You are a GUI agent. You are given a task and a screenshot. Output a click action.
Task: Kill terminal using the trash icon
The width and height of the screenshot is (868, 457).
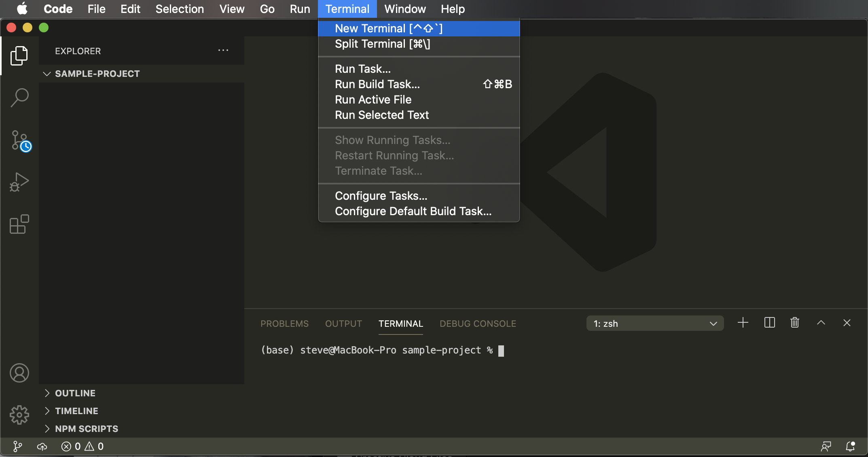(x=795, y=323)
